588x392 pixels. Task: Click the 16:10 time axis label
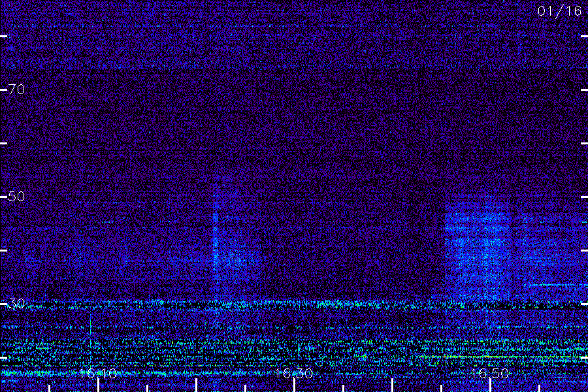98,373
